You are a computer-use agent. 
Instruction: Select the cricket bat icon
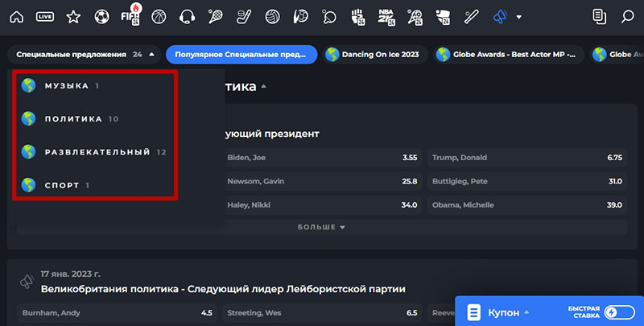tap(472, 17)
